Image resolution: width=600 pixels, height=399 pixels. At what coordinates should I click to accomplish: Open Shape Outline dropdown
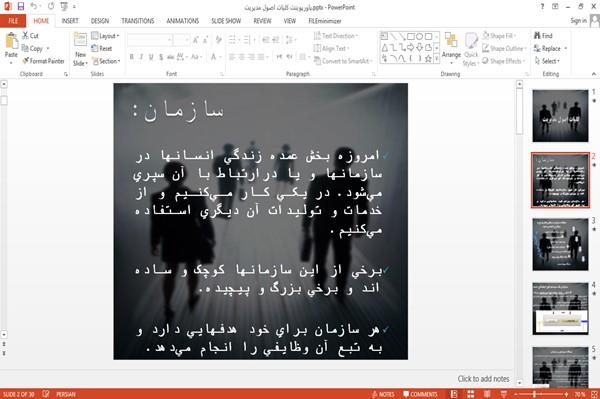[x=504, y=48]
